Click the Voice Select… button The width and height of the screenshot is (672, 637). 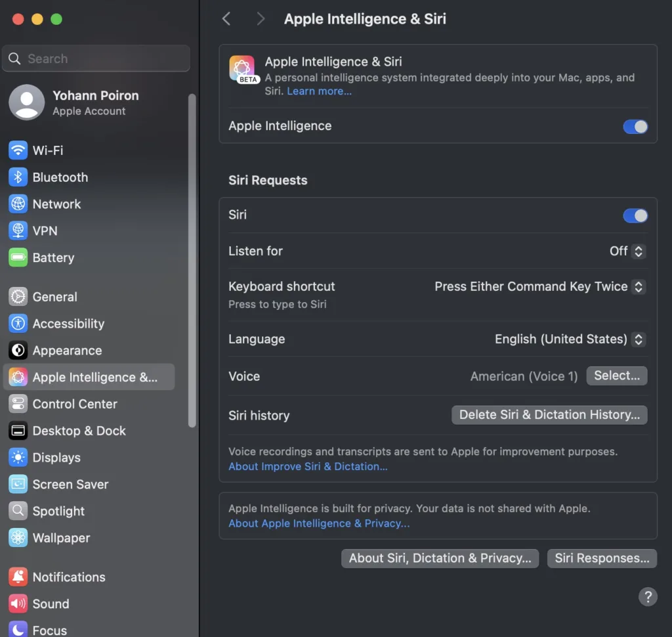(616, 376)
